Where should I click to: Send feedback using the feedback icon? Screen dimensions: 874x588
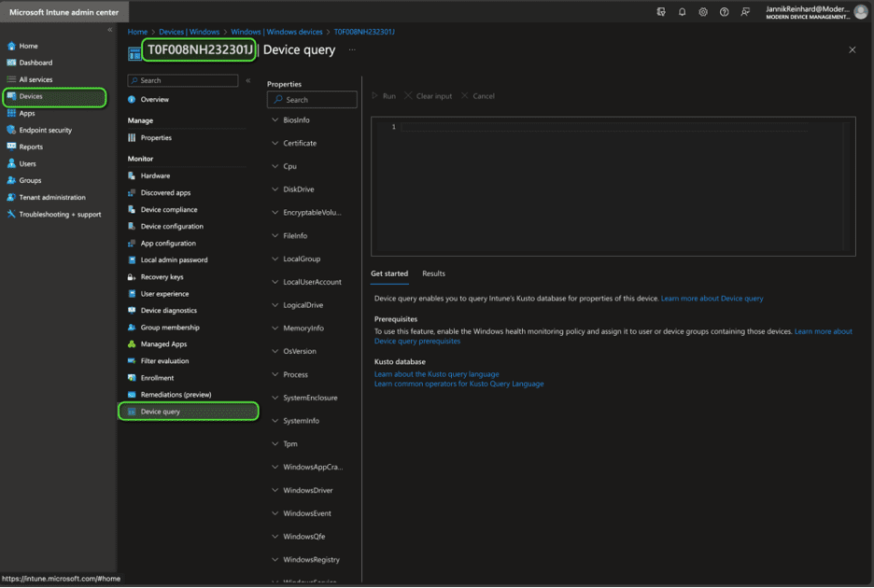(745, 11)
